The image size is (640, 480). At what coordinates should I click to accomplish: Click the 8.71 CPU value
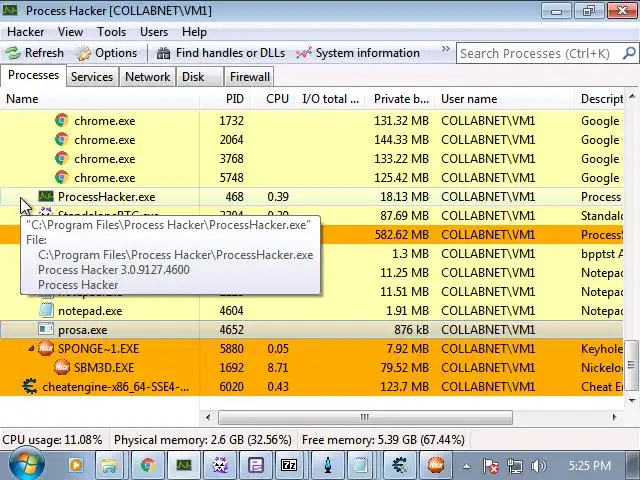[278, 368]
